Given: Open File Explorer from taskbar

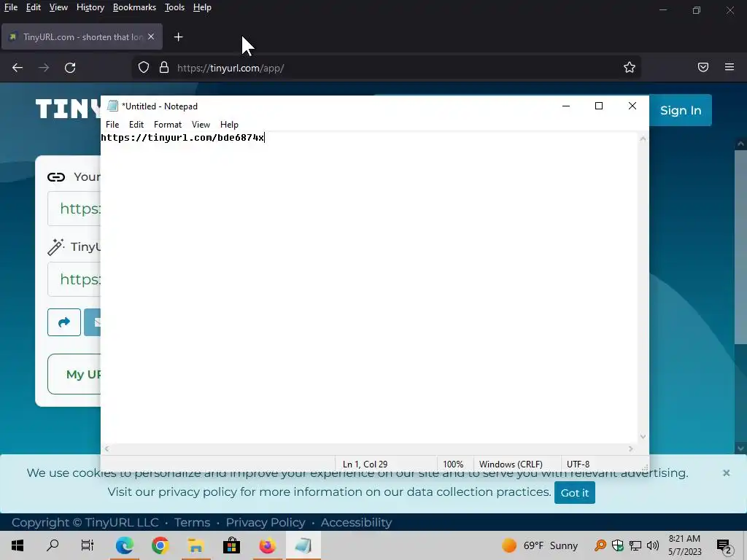Looking at the screenshot, I should 196,545.
